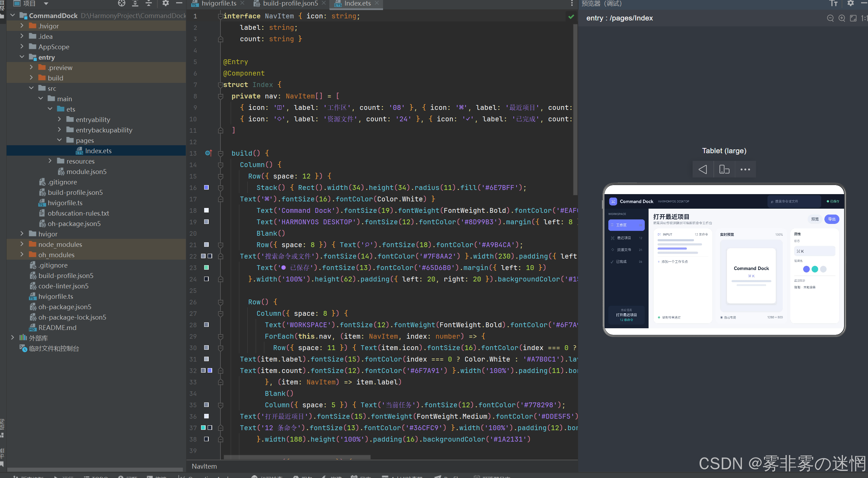This screenshot has width=868, height=478.
Task: Click the 搜索命令或文件 search field in preview
Action: pyautogui.click(x=794, y=201)
